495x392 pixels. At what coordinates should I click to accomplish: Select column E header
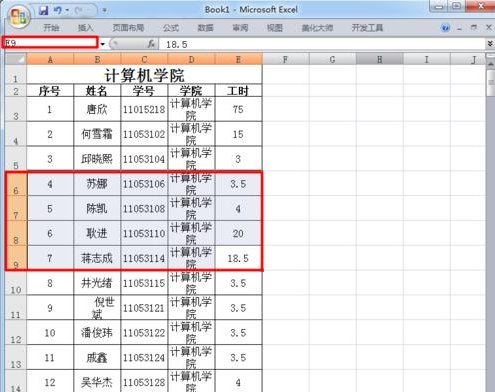[x=238, y=59]
